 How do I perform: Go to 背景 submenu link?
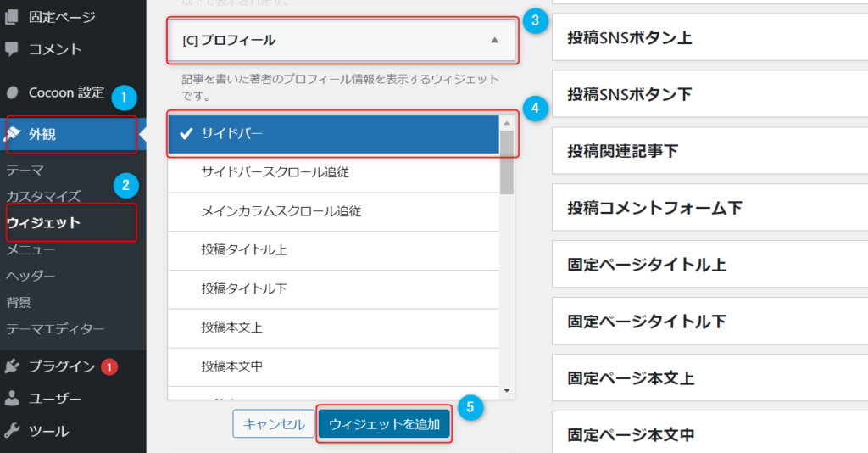pyautogui.click(x=19, y=302)
